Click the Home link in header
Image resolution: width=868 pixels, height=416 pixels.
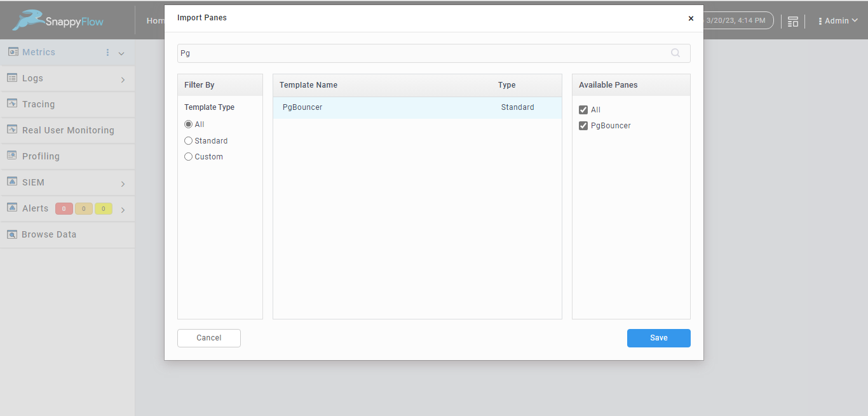(x=156, y=20)
